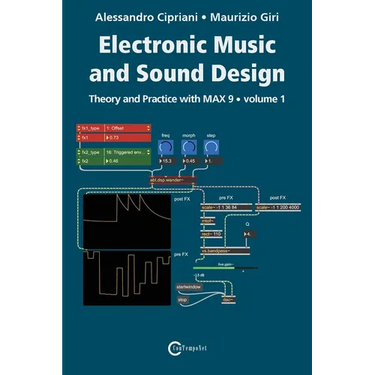
Task: Click the freq label above the dial
Action: point(166,136)
